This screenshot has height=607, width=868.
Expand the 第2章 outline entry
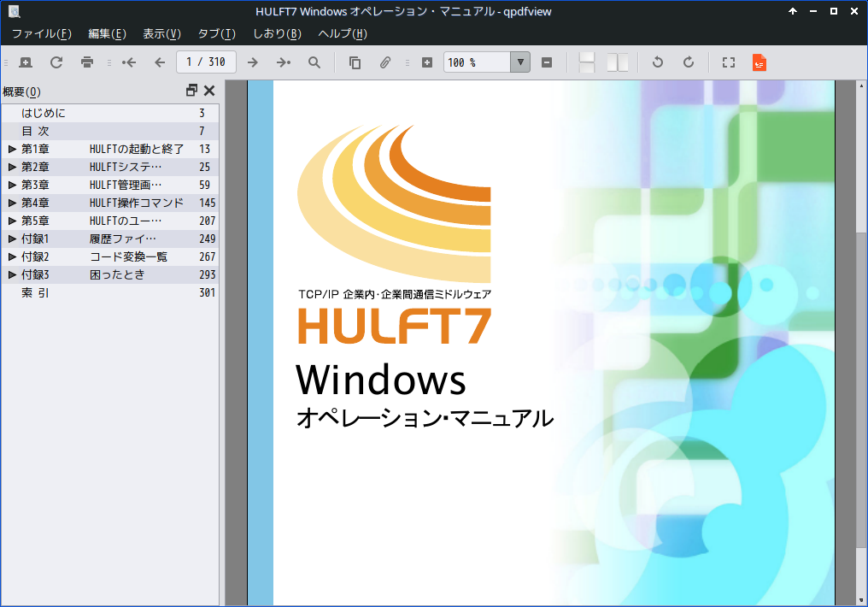[x=12, y=167]
